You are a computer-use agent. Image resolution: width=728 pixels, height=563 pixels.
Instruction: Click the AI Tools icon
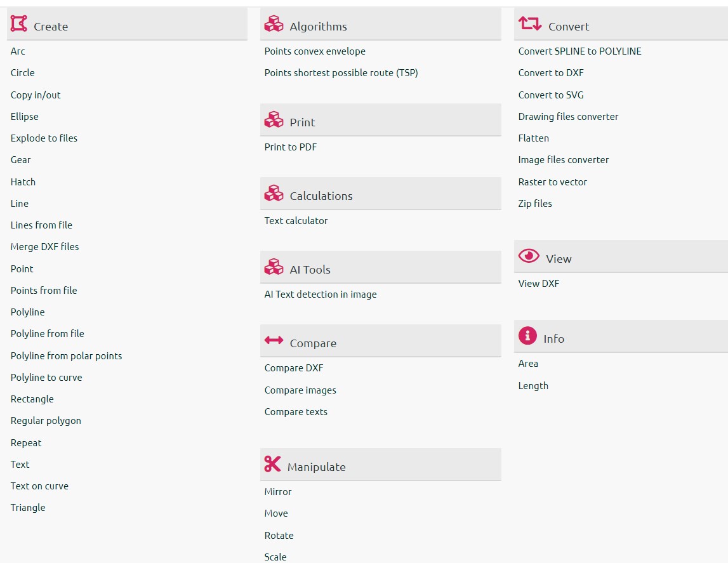(274, 266)
